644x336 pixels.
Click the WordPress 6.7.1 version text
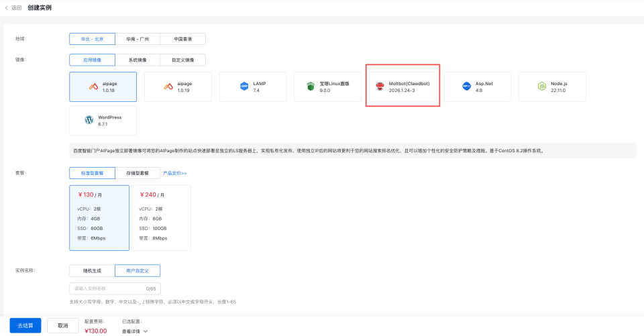(x=103, y=124)
